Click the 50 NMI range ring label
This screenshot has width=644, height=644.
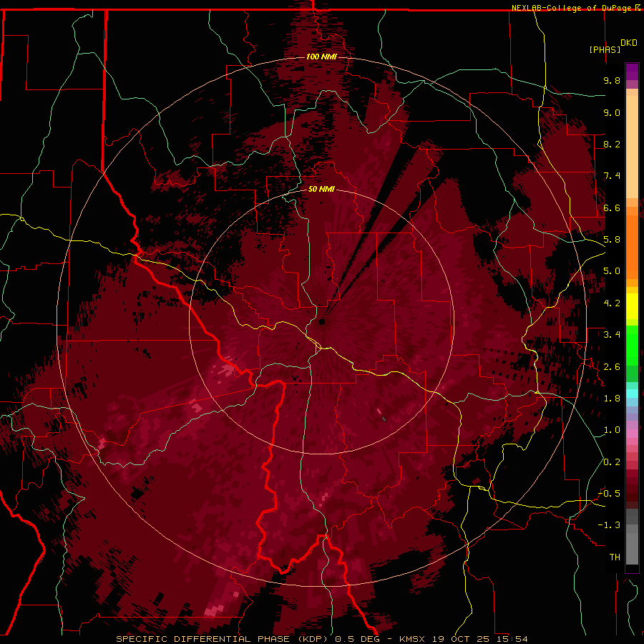click(x=321, y=189)
